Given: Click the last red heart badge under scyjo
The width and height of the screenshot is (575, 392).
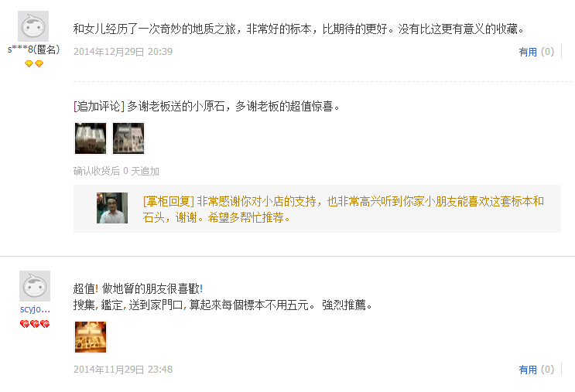Looking at the screenshot, I should point(45,324).
